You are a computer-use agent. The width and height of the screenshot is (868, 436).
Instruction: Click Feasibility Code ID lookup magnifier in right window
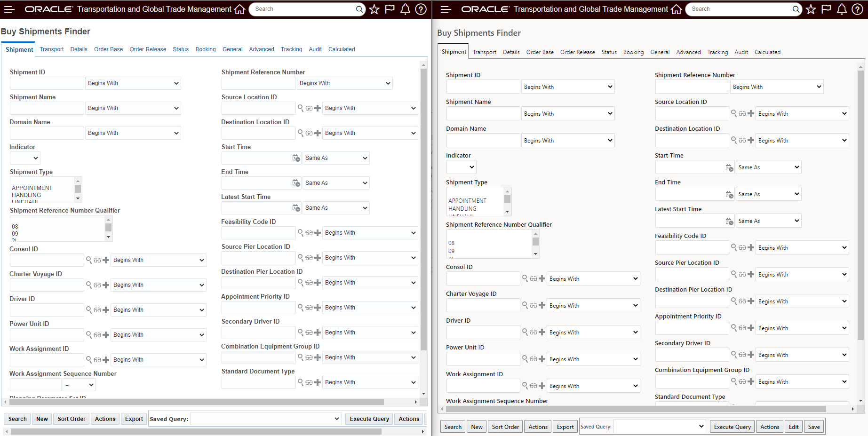coord(734,247)
